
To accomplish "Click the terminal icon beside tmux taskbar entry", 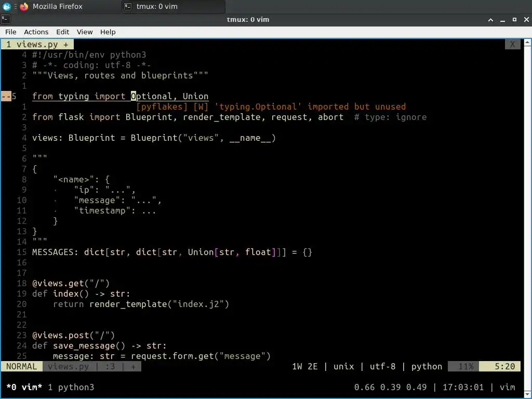I will (128, 6).
